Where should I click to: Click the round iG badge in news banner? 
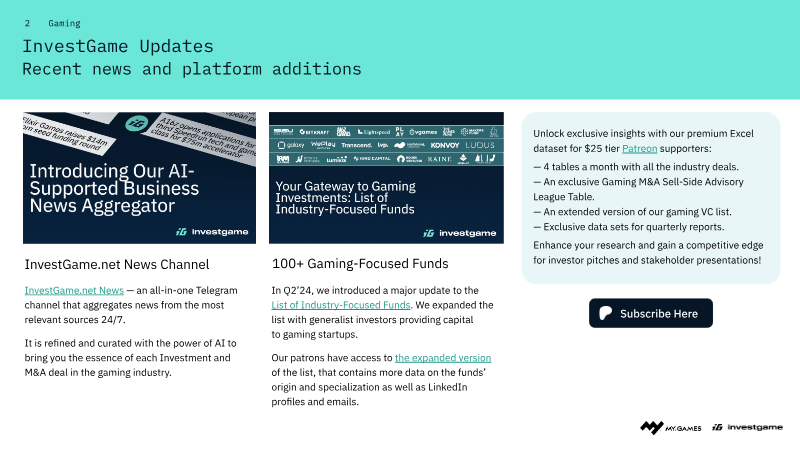136,125
